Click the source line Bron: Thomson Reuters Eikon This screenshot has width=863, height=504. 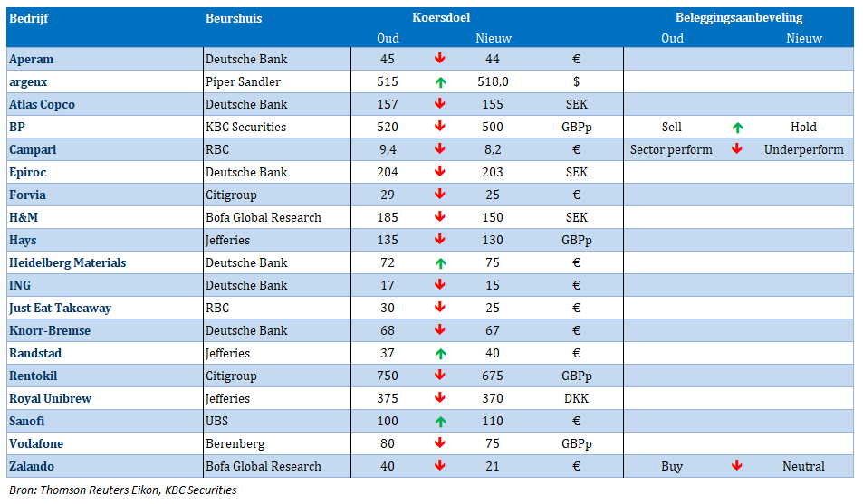click(x=123, y=490)
